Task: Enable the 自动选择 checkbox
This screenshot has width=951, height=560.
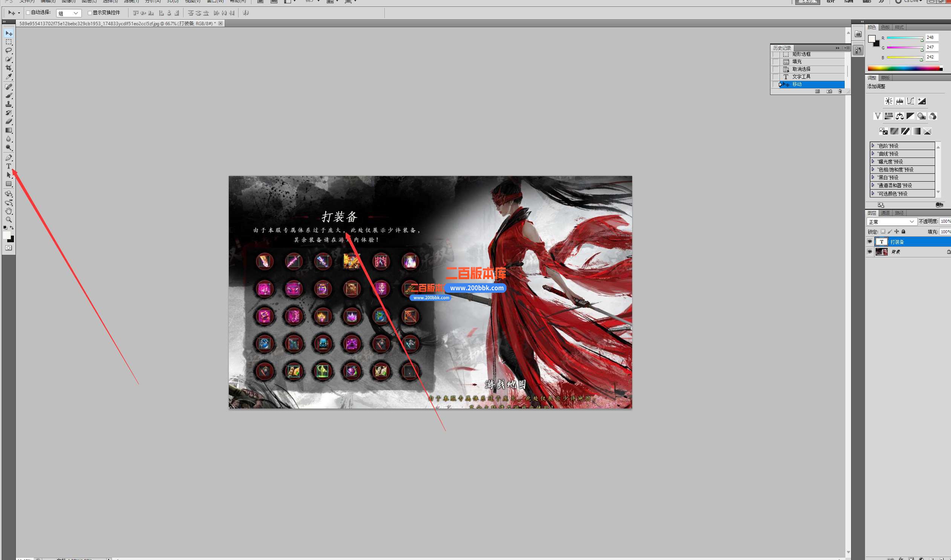Action: (x=28, y=12)
